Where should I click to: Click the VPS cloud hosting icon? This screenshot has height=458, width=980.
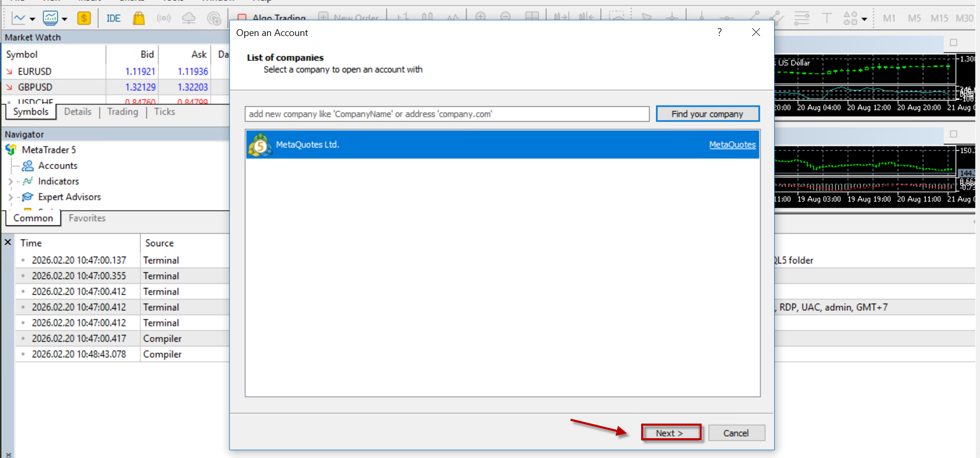click(188, 18)
